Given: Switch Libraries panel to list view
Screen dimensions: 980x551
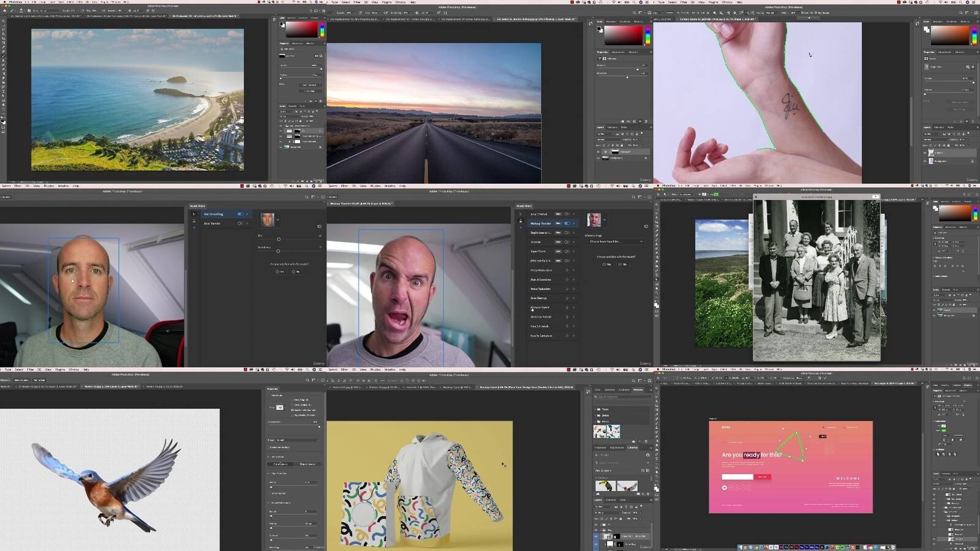Looking at the screenshot, I should coord(647,470).
